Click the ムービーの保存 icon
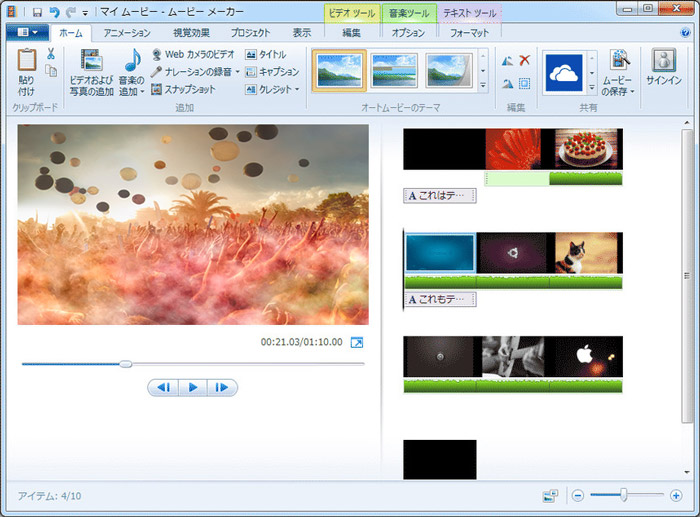Screen dimensions: 700x517 pyautogui.click(x=620, y=60)
